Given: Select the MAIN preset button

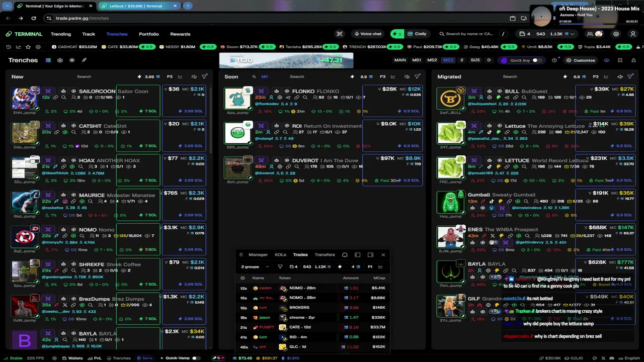Looking at the screenshot, I should click(x=400, y=60).
